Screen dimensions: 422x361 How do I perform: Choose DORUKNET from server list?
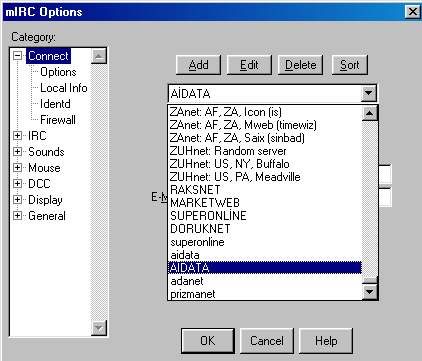tap(265, 229)
